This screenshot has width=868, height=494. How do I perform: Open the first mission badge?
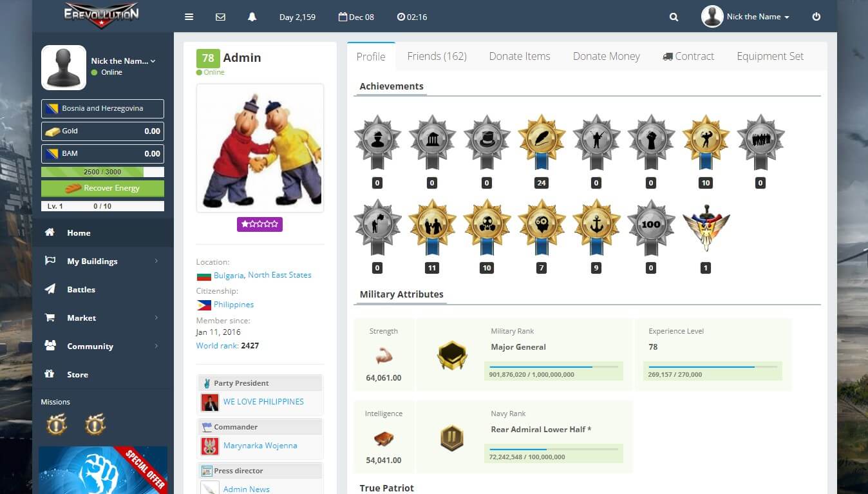[x=57, y=424]
